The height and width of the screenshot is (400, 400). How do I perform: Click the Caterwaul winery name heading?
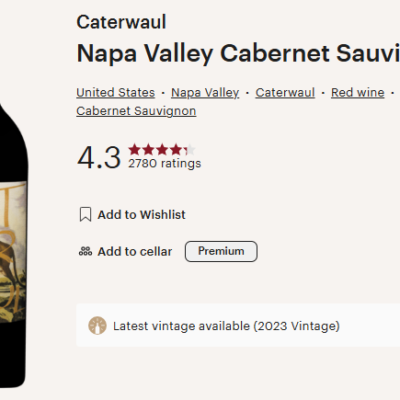coord(121,22)
